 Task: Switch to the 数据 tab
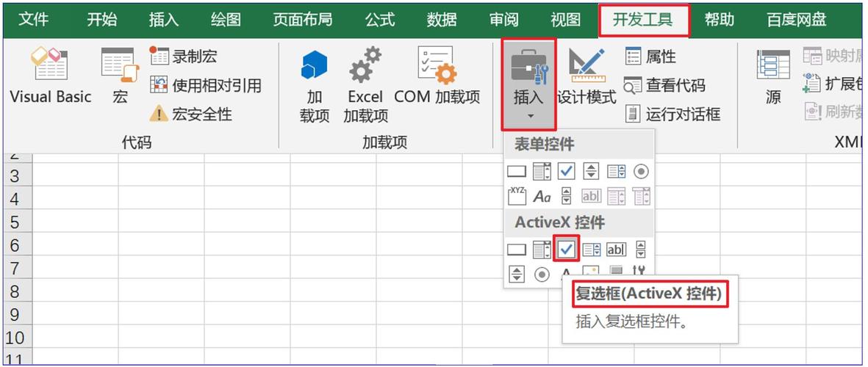point(442,21)
